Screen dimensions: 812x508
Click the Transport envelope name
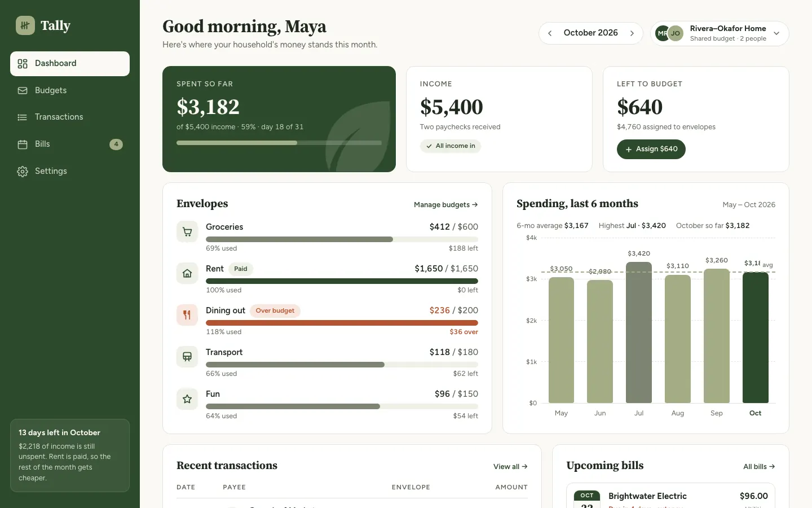[x=224, y=352]
